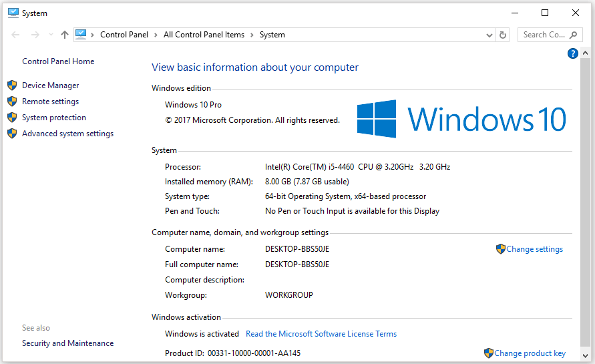Minimize the System window
The width and height of the screenshot is (595, 364).
pos(515,13)
